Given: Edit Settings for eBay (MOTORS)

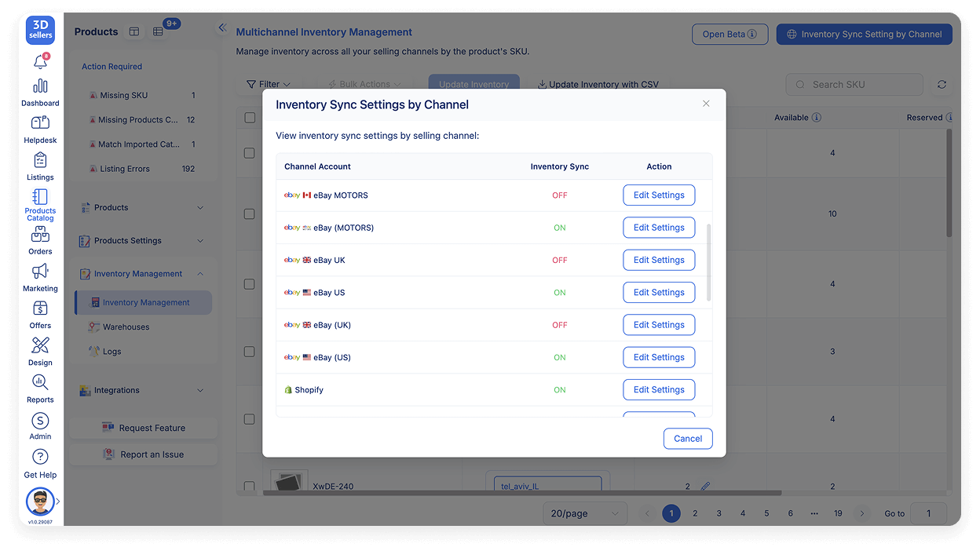Looking at the screenshot, I should (659, 228).
